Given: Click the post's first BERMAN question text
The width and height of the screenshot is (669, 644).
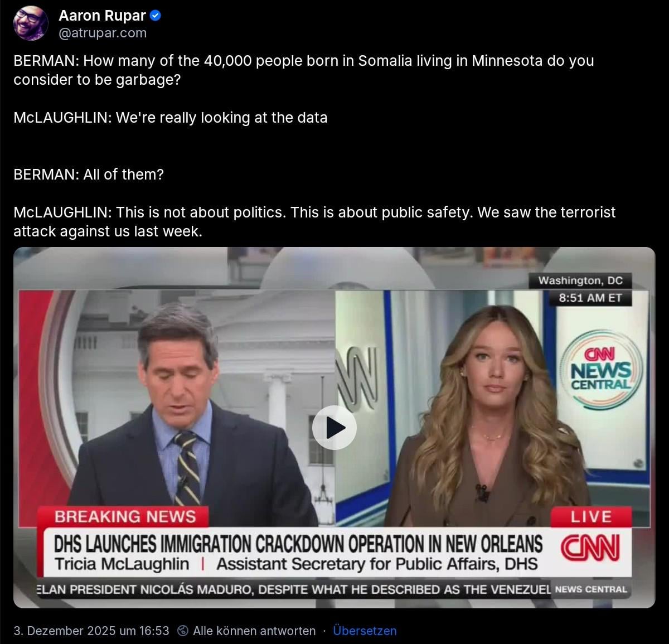Looking at the screenshot, I should tap(304, 70).
